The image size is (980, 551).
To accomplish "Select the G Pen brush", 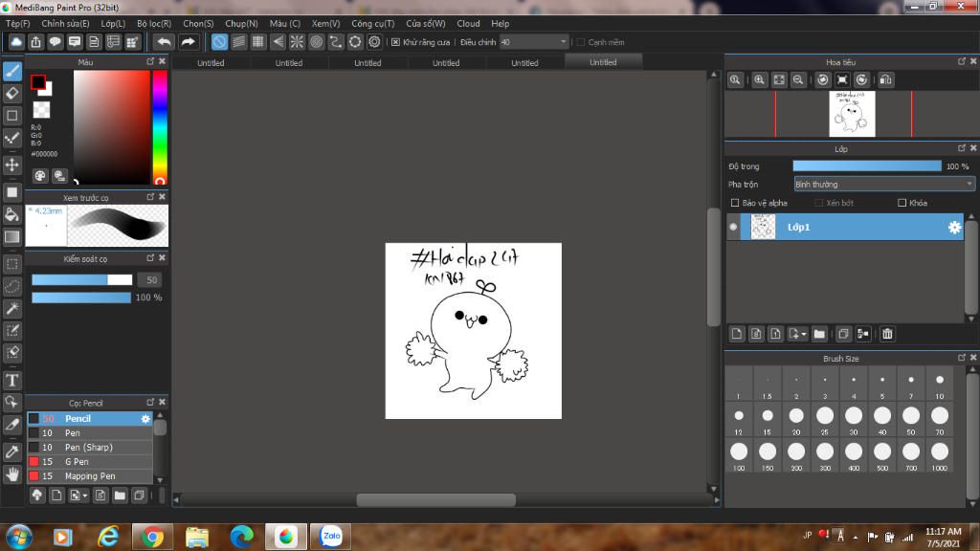I will pyautogui.click(x=90, y=462).
